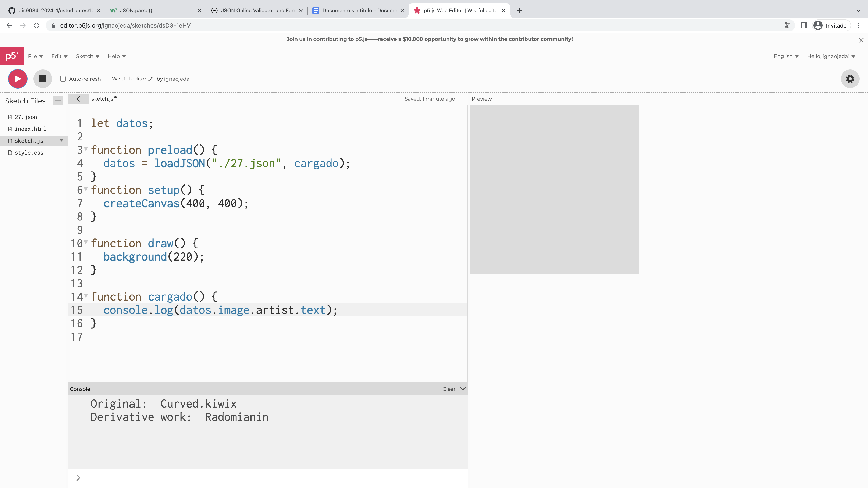Image resolution: width=868 pixels, height=488 pixels.
Task: Click the sketch.js editor tab label
Action: point(102,99)
